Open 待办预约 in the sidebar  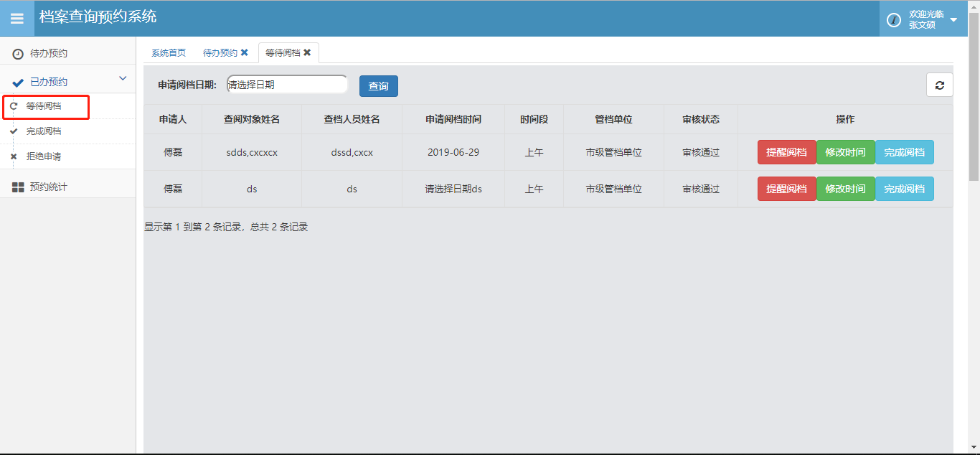tap(49, 54)
